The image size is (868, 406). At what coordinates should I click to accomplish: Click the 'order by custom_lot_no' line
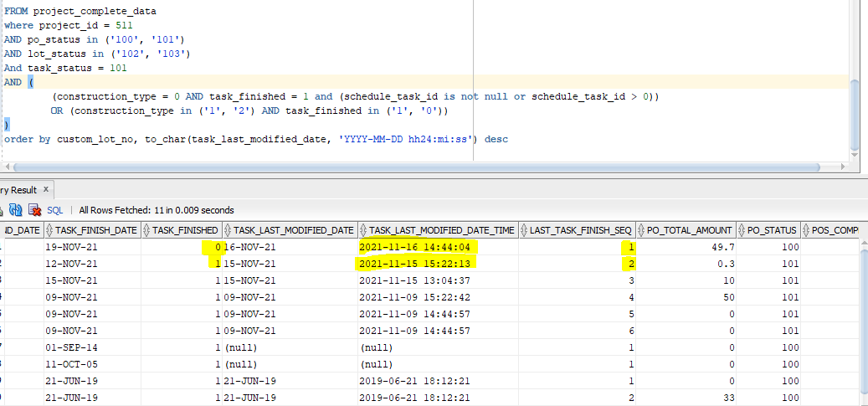(x=256, y=140)
